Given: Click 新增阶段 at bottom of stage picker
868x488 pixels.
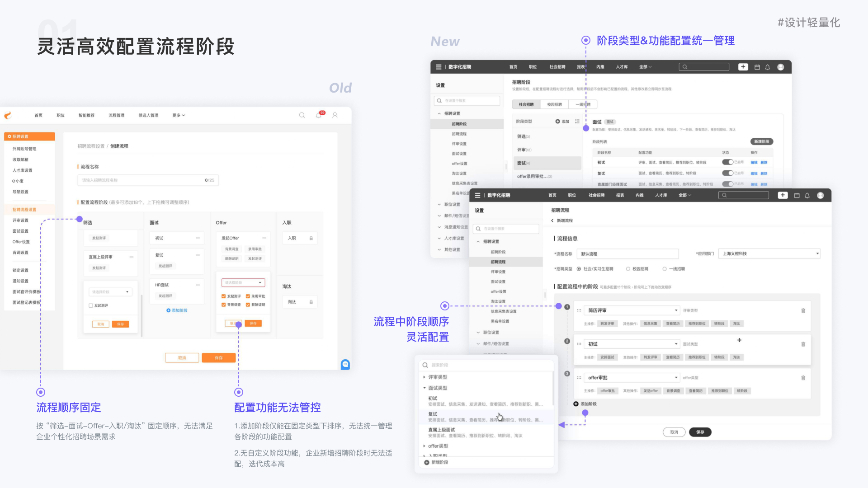Looking at the screenshot, I should [x=436, y=462].
